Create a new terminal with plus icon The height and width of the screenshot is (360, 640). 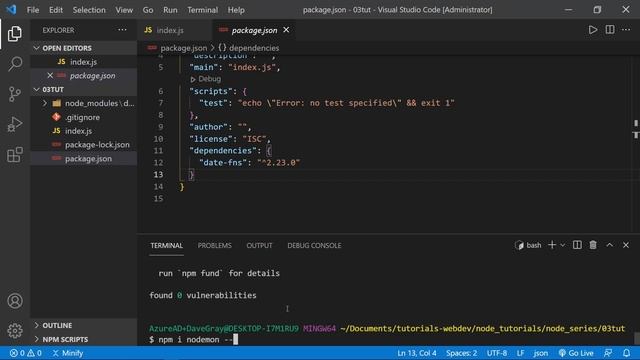click(x=552, y=245)
